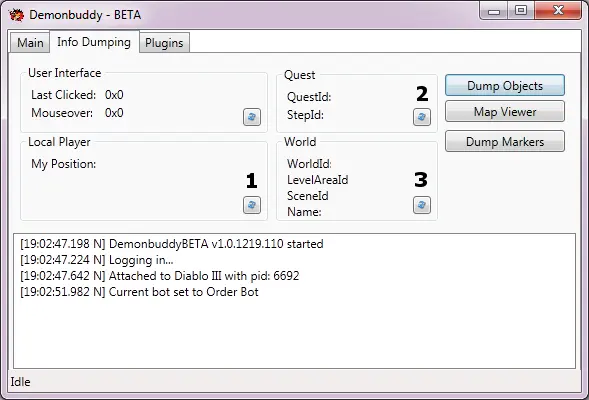Maximize the Demonbuddy window
589x400 pixels.
click(521, 11)
